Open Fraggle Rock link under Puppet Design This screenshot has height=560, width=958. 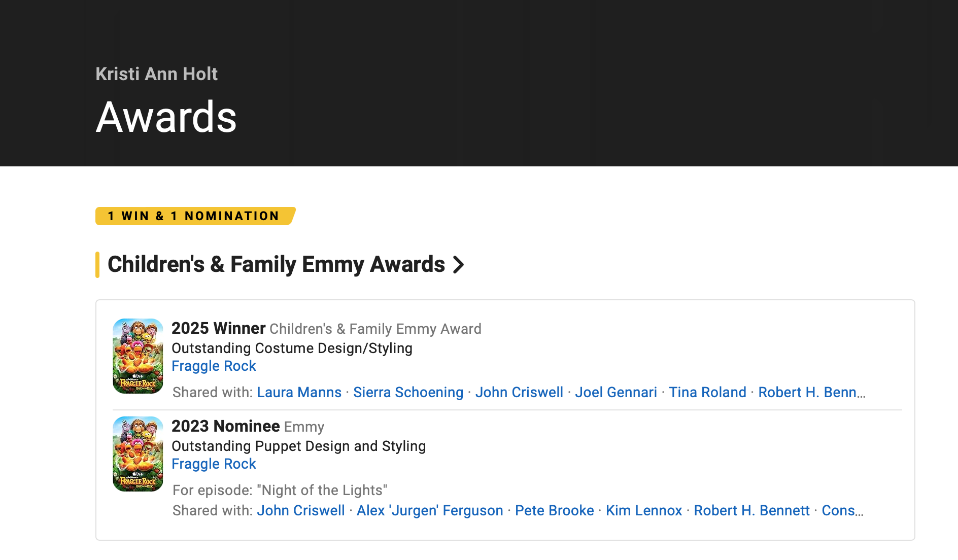pos(214,464)
